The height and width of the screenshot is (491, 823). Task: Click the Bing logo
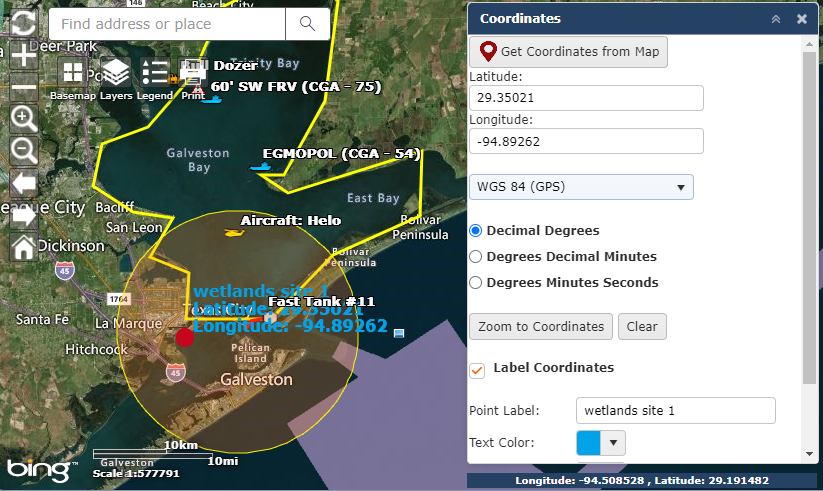tap(41, 469)
